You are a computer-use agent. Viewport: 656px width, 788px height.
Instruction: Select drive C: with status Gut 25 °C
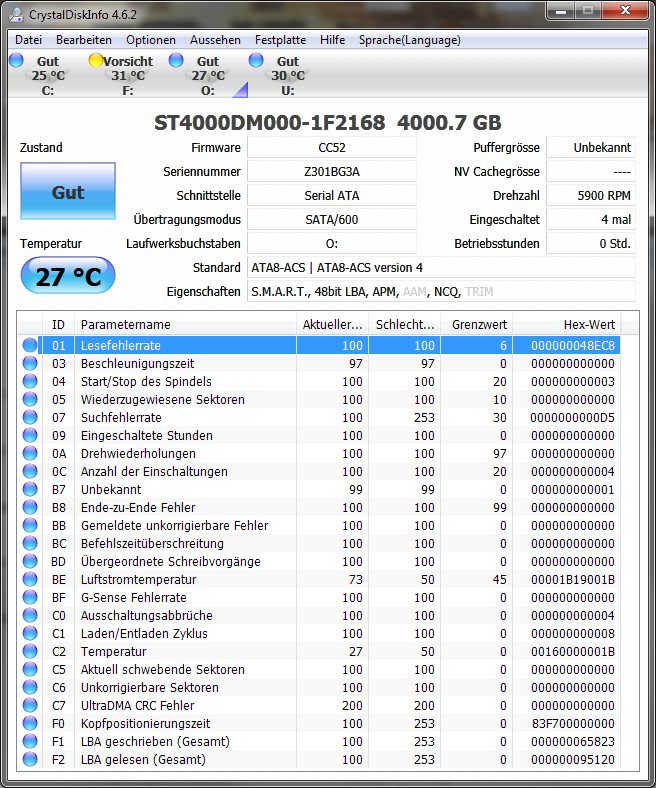(48, 75)
